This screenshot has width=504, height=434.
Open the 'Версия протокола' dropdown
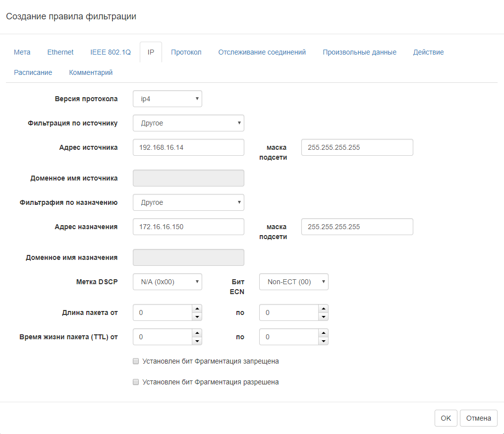pyautogui.click(x=168, y=99)
